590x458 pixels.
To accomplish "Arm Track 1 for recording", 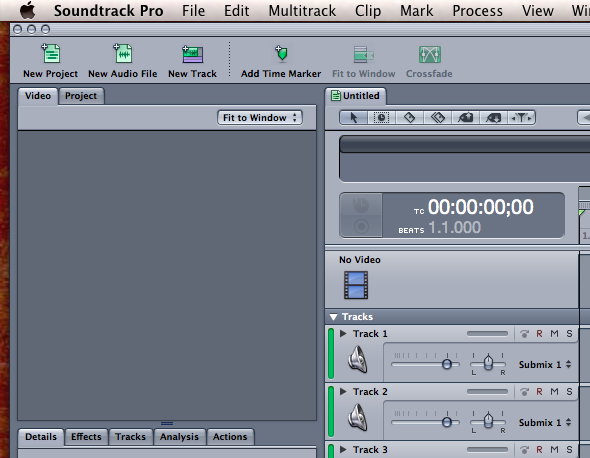I will (539, 334).
